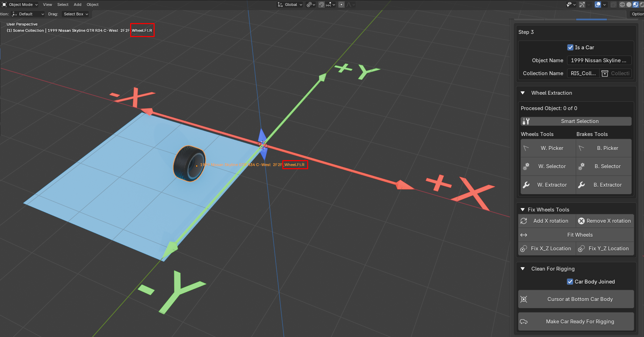This screenshot has height=337, width=644.
Task: Click the Add X rotation refresh icon
Action: [x=524, y=221]
